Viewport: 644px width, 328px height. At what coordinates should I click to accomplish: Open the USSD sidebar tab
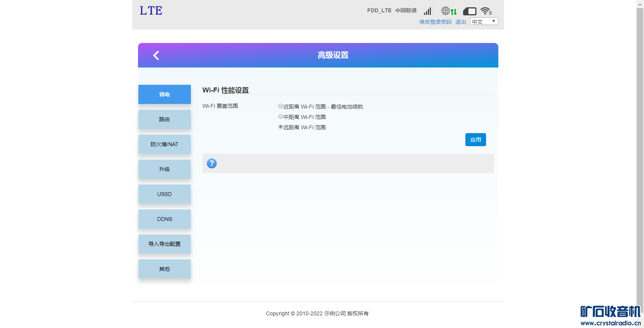tap(164, 194)
